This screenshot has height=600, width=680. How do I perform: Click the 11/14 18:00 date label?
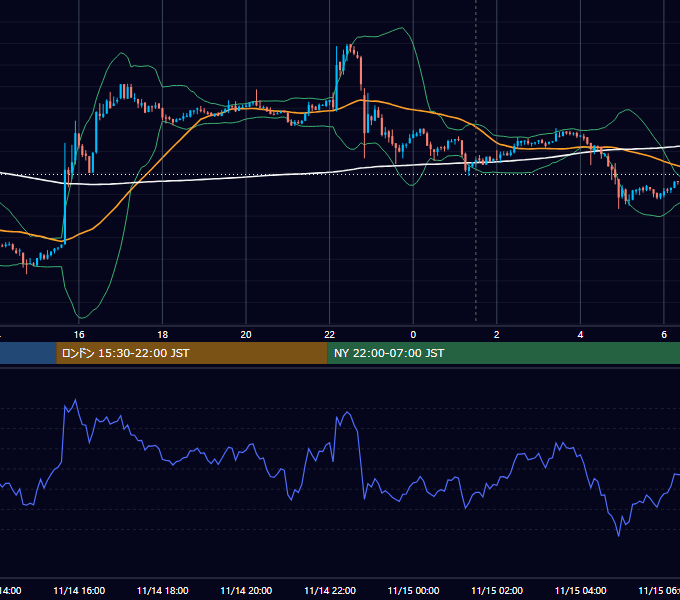pyautogui.click(x=163, y=590)
